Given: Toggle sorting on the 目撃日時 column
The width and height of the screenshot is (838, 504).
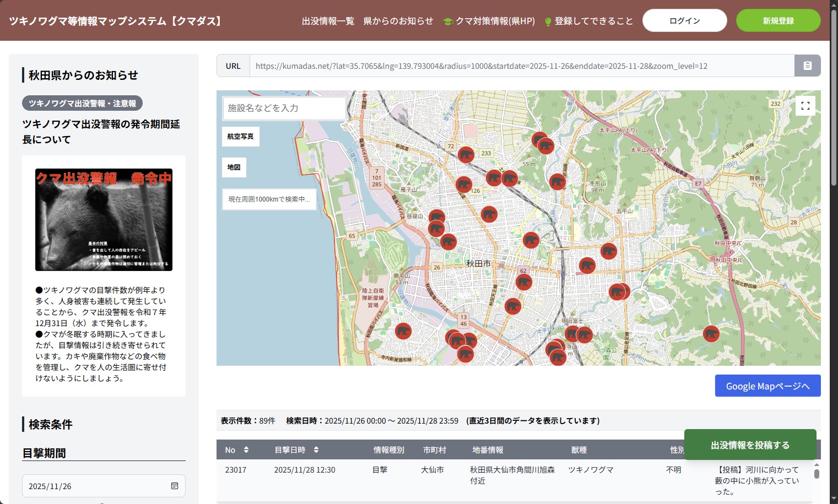Looking at the screenshot, I should pyautogui.click(x=315, y=449).
